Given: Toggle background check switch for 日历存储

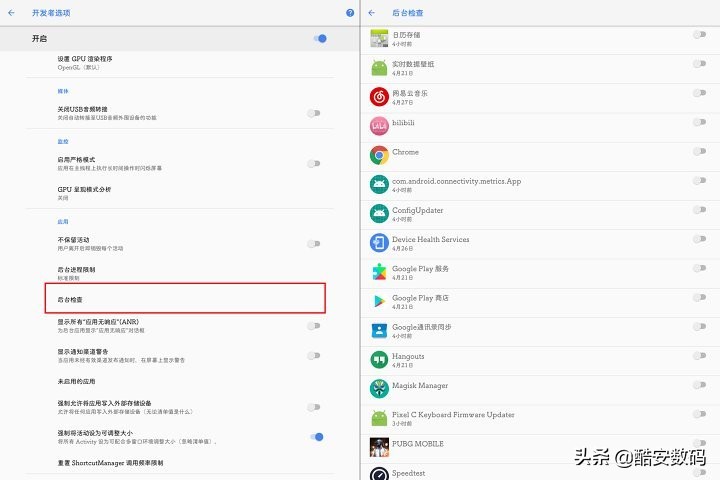Looking at the screenshot, I should [x=699, y=34].
